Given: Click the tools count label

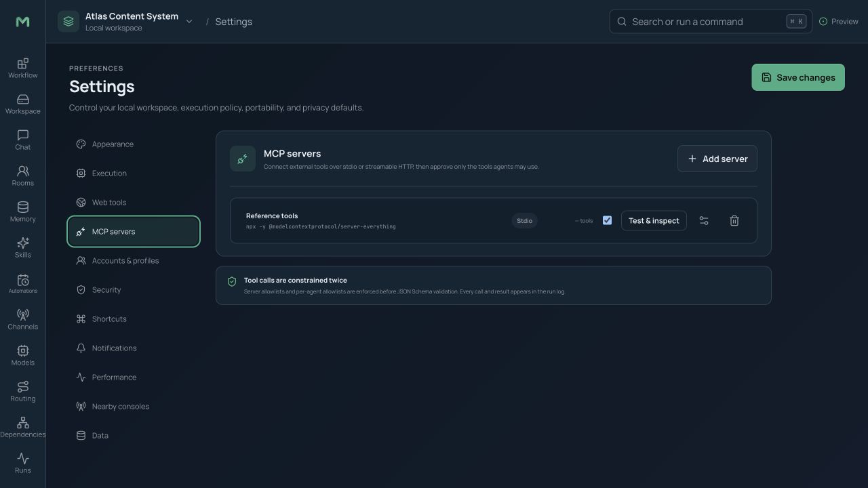Looking at the screenshot, I should [x=584, y=221].
